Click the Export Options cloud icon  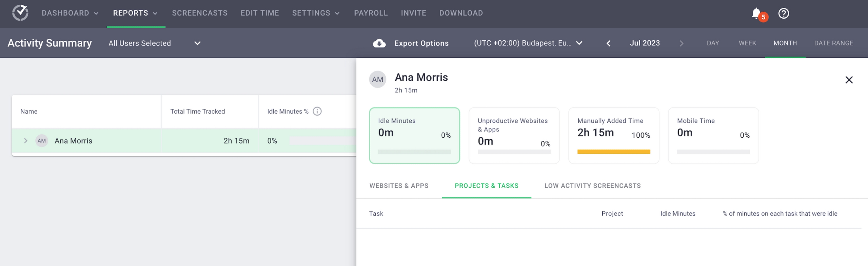pos(379,43)
